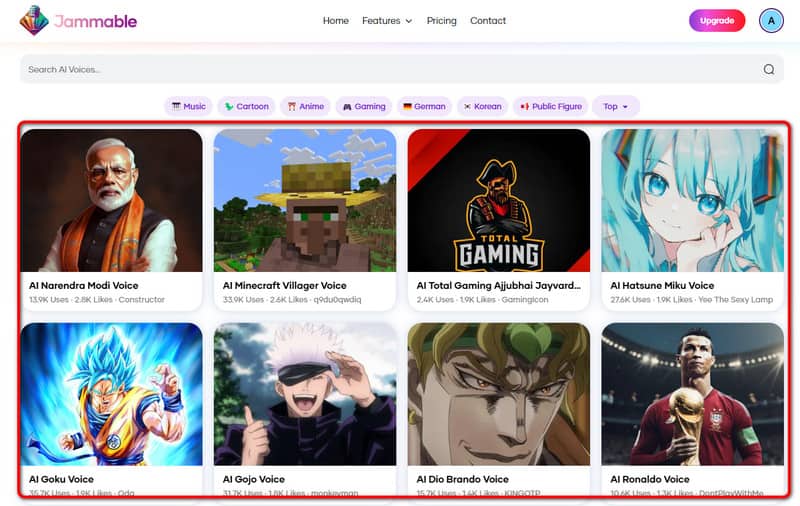Screen dimensions: 800x506
Task: Open the Top sorting dropdown
Action: point(616,106)
